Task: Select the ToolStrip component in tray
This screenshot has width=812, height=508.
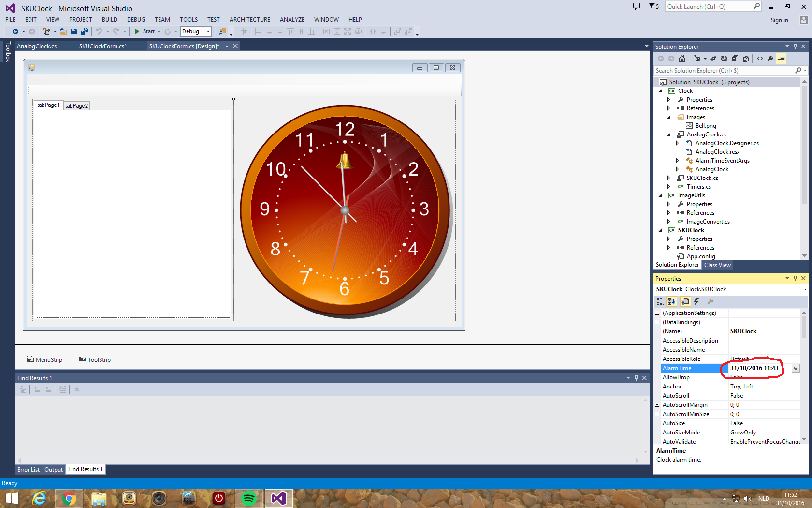Action: [x=95, y=360]
